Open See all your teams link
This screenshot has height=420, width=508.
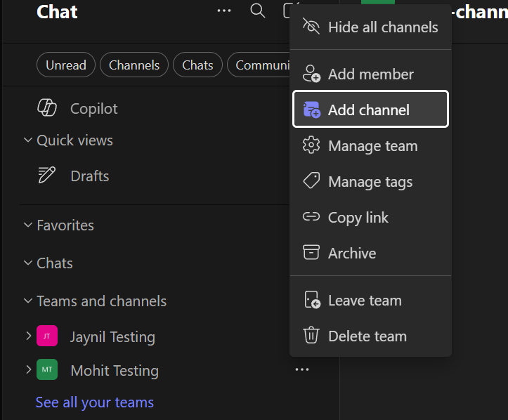(x=95, y=402)
